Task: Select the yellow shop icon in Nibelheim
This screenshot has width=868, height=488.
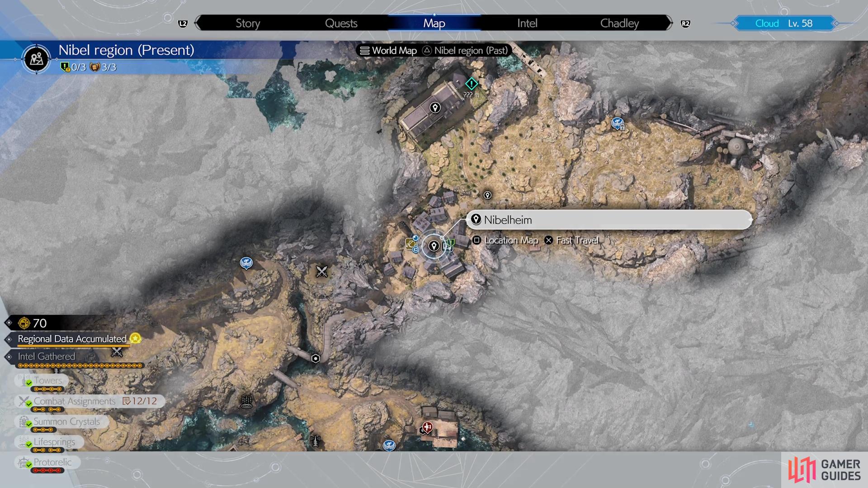Action: coord(410,244)
